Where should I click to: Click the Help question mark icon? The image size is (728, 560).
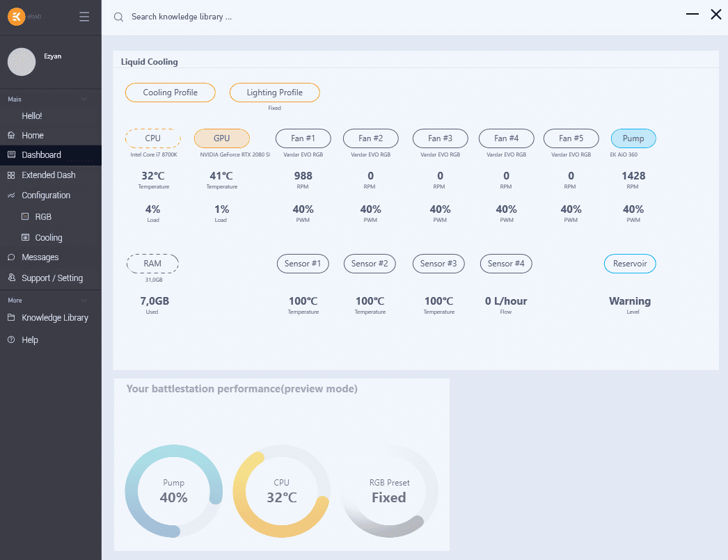(x=11, y=340)
